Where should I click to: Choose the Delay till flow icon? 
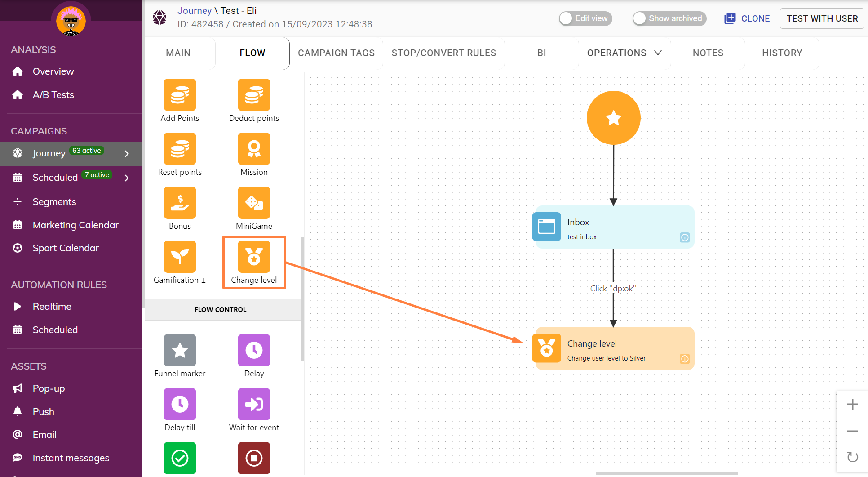(x=180, y=404)
